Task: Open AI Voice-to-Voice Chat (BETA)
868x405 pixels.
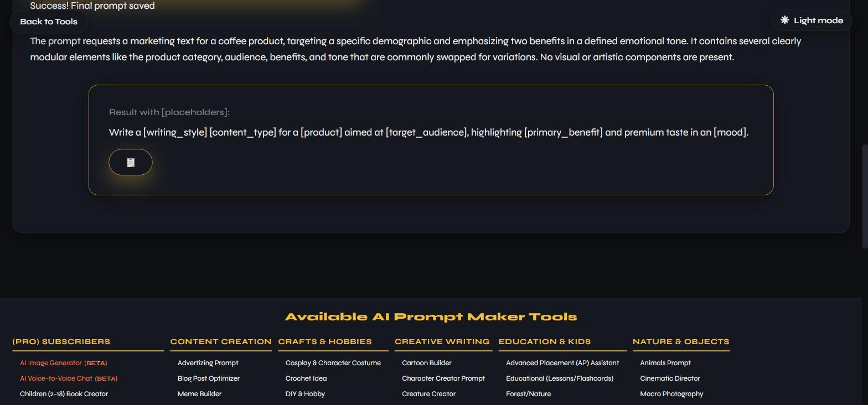Action: 69,378
